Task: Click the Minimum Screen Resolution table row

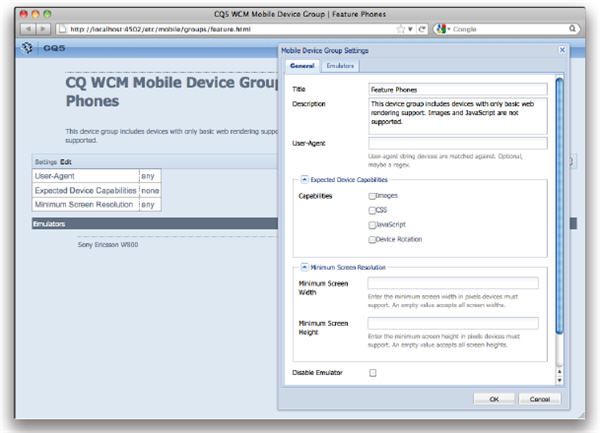Action: coord(97,204)
